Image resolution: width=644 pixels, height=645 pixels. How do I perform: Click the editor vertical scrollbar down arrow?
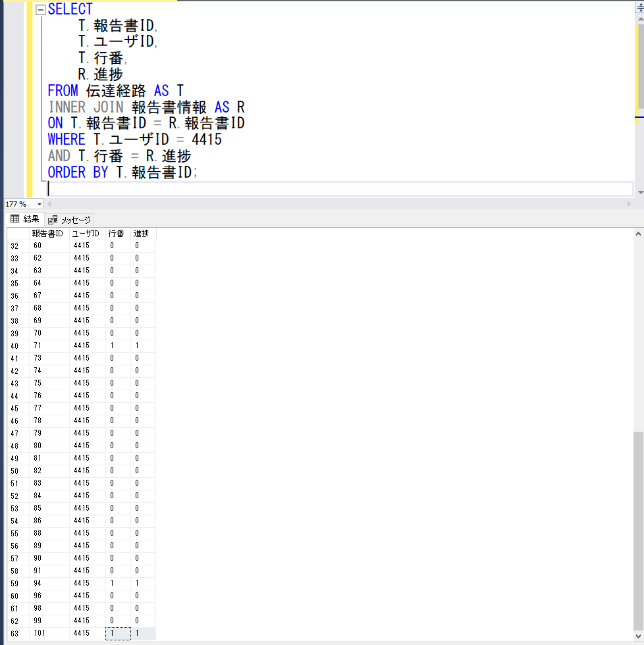[639, 192]
